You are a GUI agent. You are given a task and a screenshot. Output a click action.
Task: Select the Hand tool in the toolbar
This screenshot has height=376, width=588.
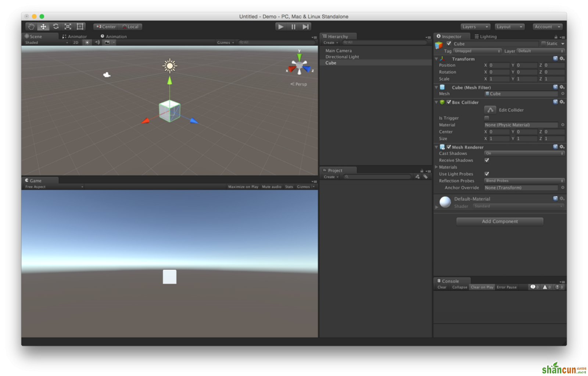(31, 26)
